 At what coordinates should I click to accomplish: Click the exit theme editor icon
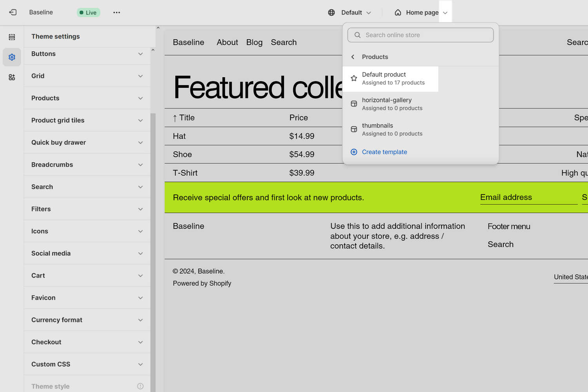coord(13,12)
